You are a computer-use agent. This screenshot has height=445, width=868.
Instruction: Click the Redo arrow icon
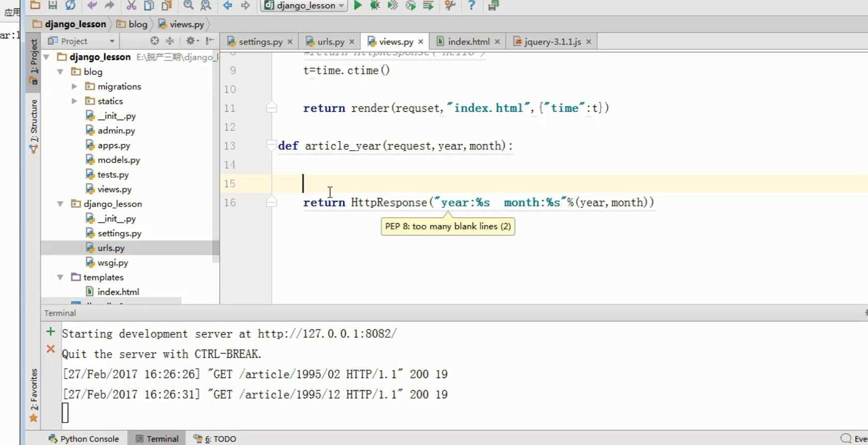coord(109,5)
